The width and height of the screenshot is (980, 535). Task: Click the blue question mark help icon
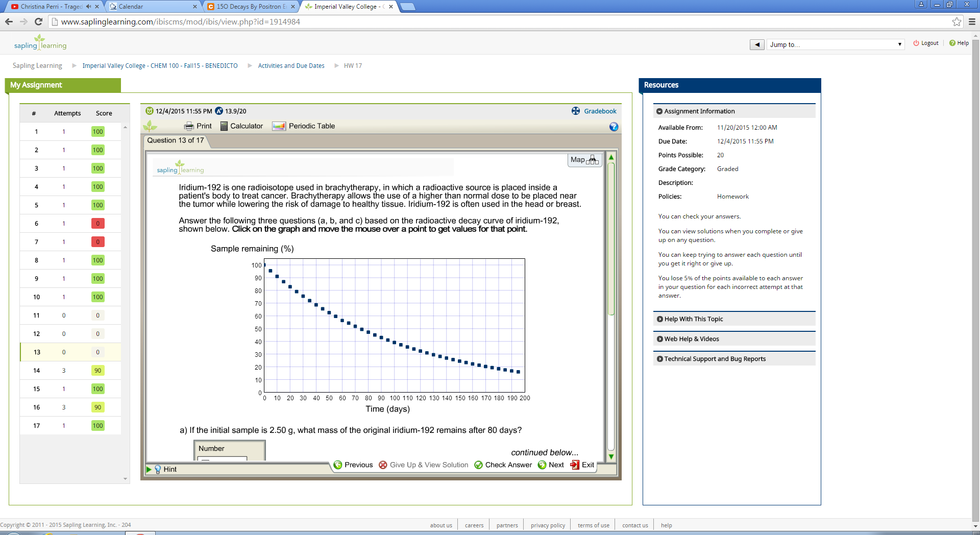[614, 127]
